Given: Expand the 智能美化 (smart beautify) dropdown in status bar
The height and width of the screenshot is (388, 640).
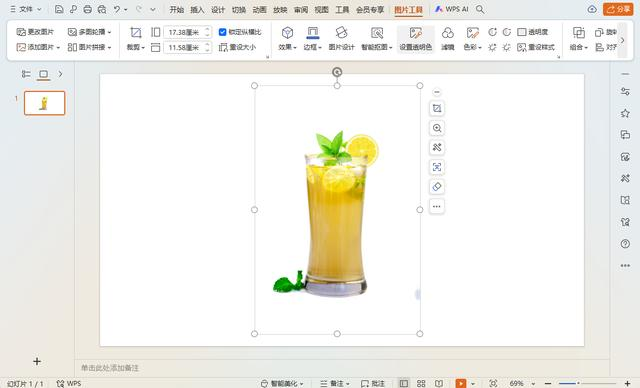Looking at the screenshot, I should point(282,384).
